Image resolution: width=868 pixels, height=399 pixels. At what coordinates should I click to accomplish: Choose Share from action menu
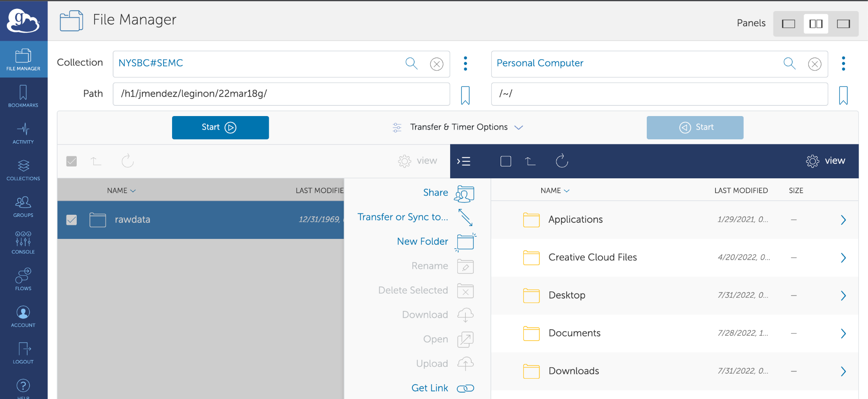(x=448, y=193)
